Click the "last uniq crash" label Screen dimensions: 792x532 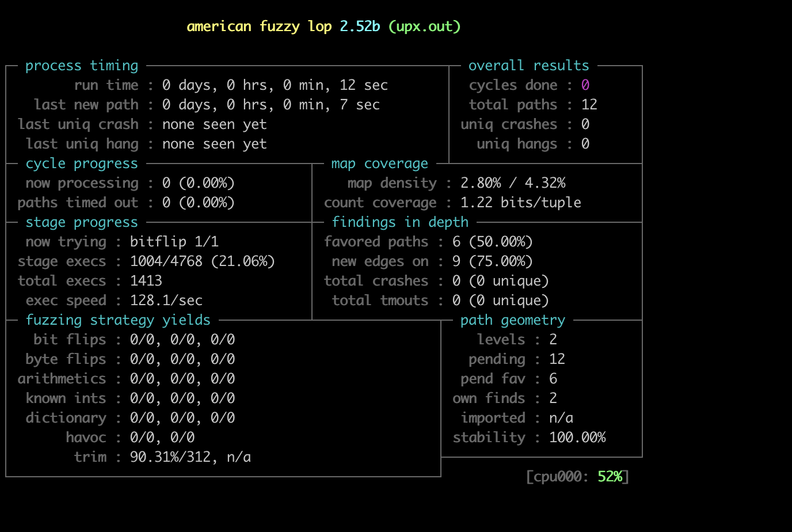(78, 124)
